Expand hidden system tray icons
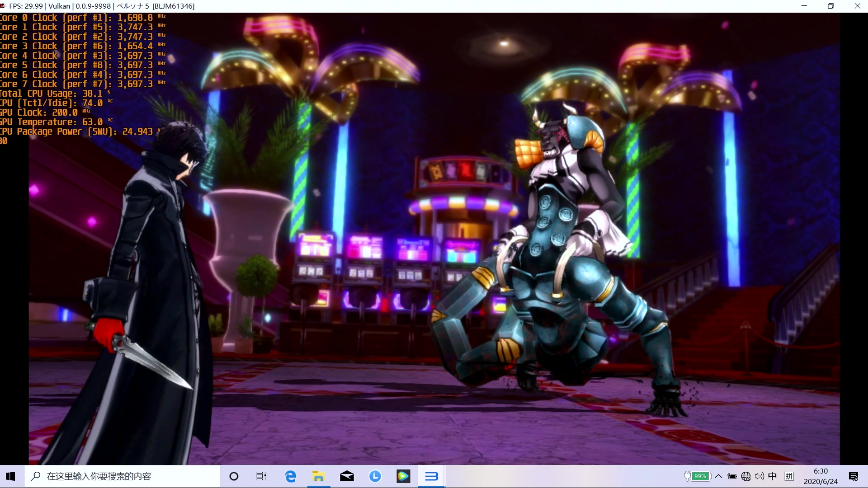The width and height of the screenshot is (868, 488). pos(718,476)
